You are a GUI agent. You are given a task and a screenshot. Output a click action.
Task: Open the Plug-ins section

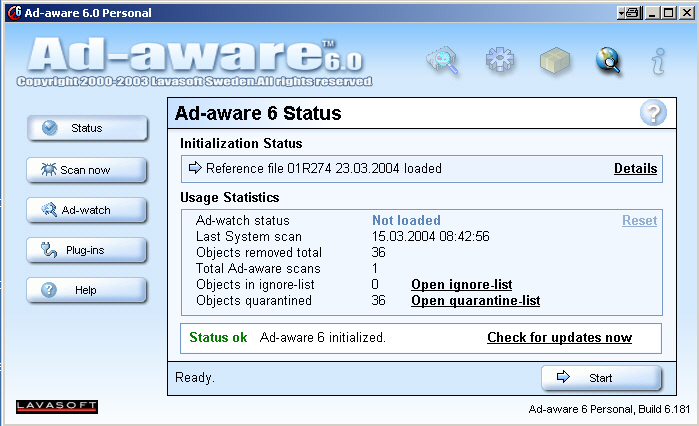[86, 250]
